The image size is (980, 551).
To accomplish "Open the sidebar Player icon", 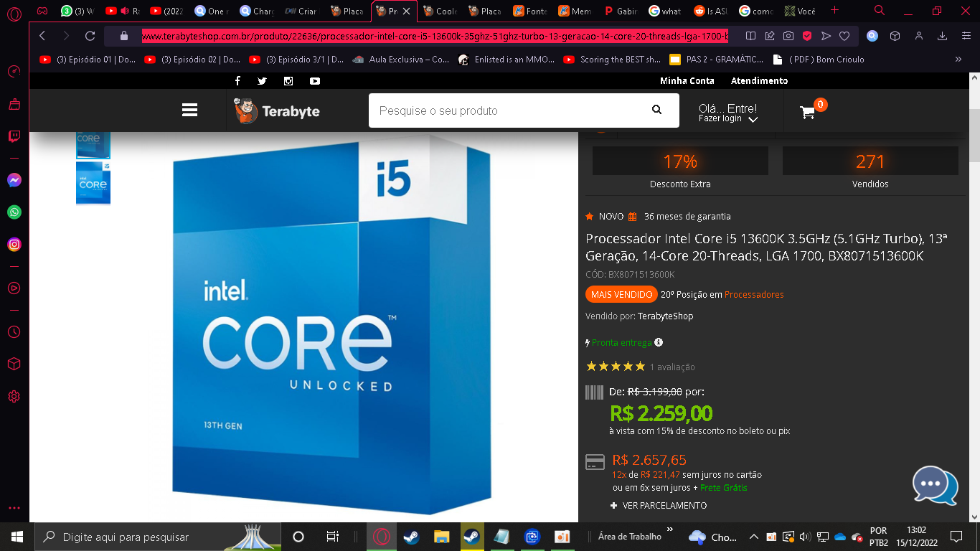I will click(14, 288).
